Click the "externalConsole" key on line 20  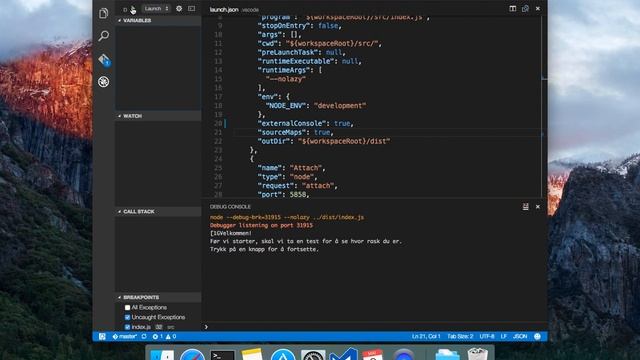coord(291,123)
